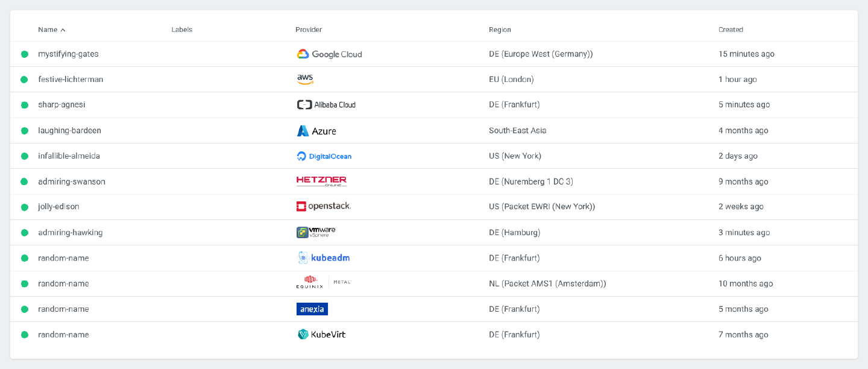Click the Created column header
This screenshot has width=868, height=369.
pyautogui.click(x=731, y=30)
